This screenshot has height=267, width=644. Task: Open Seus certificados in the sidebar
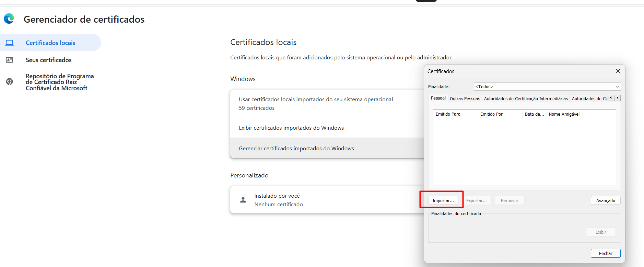[49, 60]
